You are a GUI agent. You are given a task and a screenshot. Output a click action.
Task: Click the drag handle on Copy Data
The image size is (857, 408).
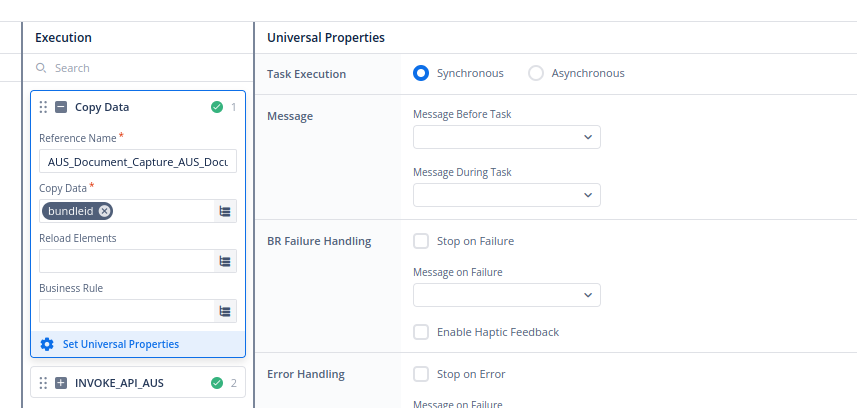[43, 107]
